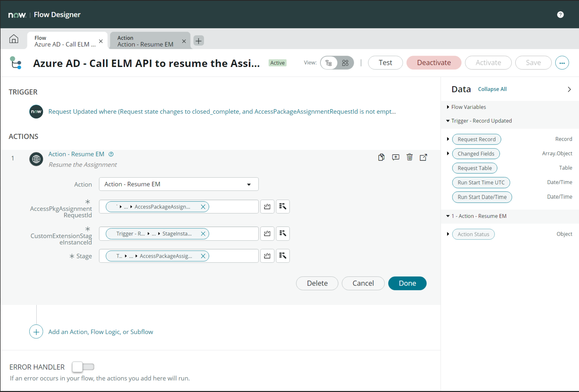Open the trigger condition link
Viewport: 579px width, 392px height.
[x=222, y=112]
